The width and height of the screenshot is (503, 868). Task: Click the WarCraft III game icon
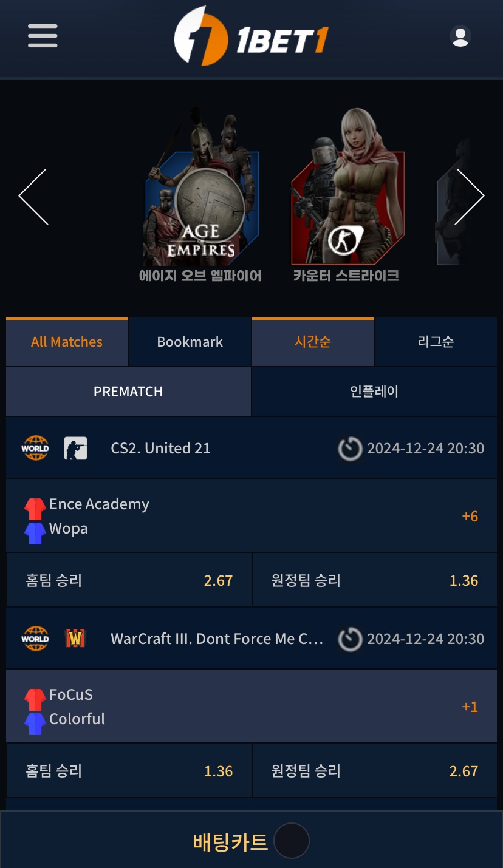pyautogui.click(x=75, y=639)
